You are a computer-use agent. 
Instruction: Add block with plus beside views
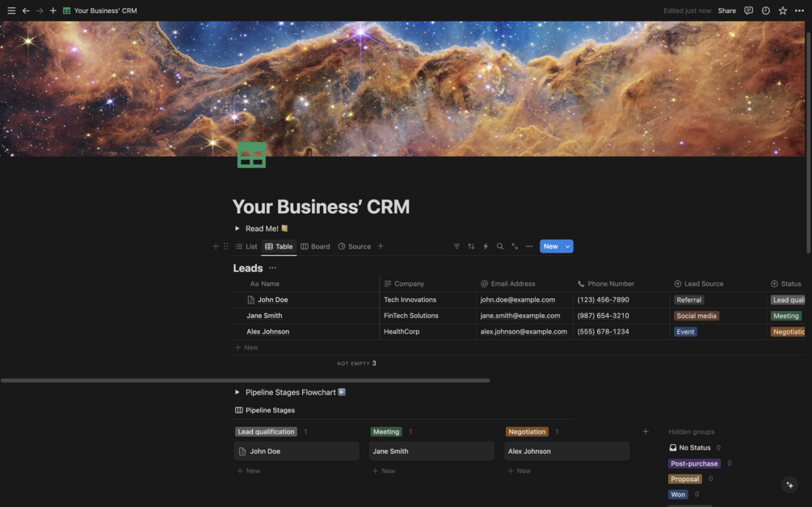coord(216,246)
